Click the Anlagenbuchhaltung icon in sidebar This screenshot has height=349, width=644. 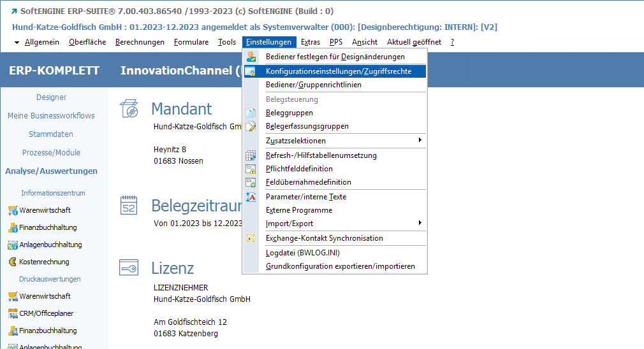(x=13, y=245)
